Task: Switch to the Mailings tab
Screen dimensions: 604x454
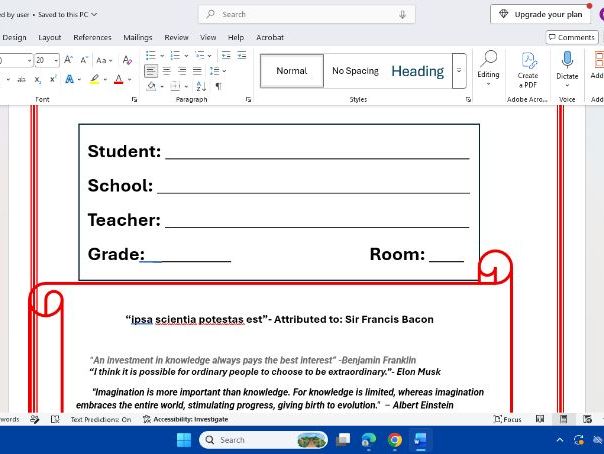Action: [x=138, y=37]
